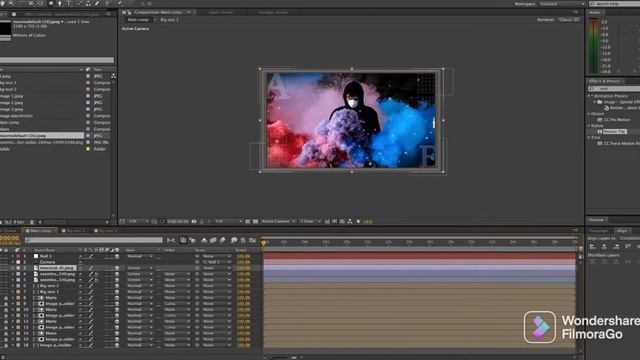Click the reset exposure icon in viewer
Viewport: 640px width, 360px height.
coord(359,221)
